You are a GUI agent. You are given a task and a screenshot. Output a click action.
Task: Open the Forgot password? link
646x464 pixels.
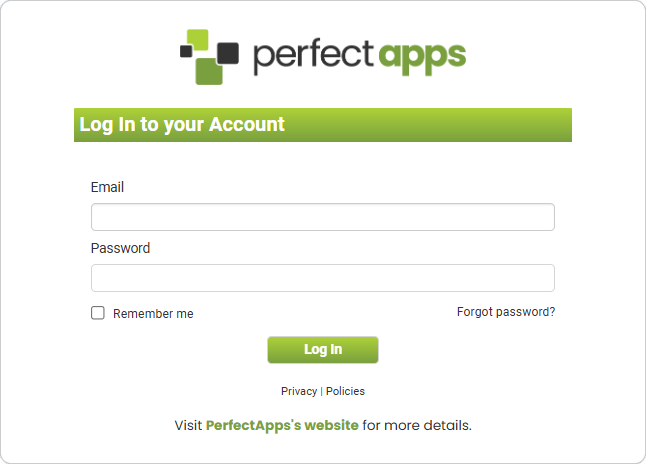tap(506, 312)
